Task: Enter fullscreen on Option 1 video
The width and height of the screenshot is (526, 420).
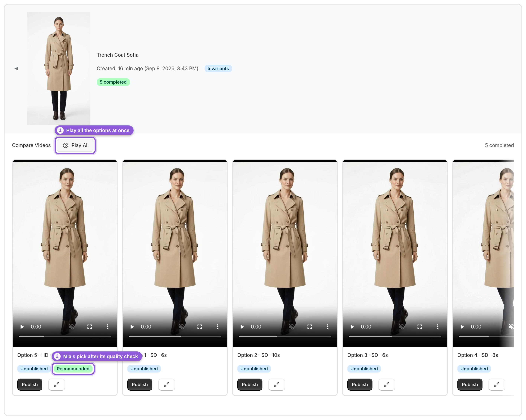Action: [200, 327]
